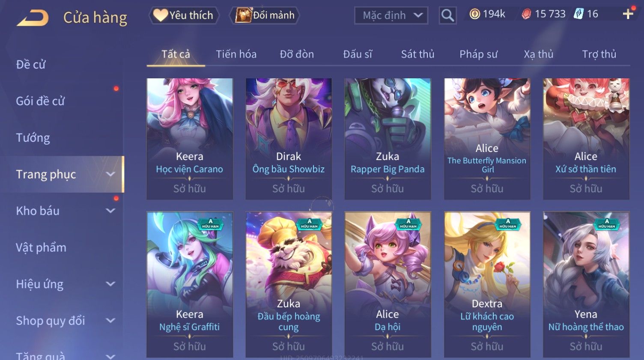Open the search magnifier icon
The height and width of the screenshot is (360, 644).
click(447, 15)
